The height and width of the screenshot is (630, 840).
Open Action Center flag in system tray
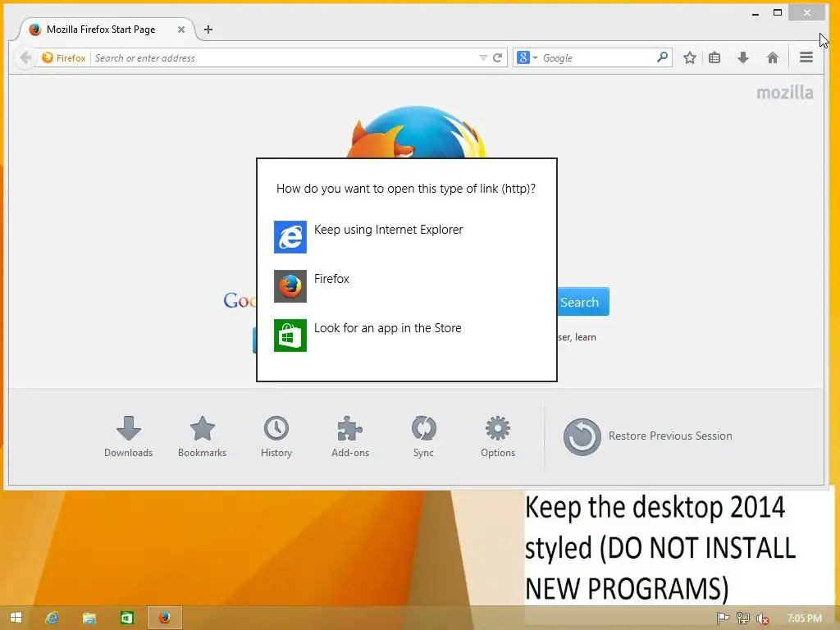click(x=723, y=619)
